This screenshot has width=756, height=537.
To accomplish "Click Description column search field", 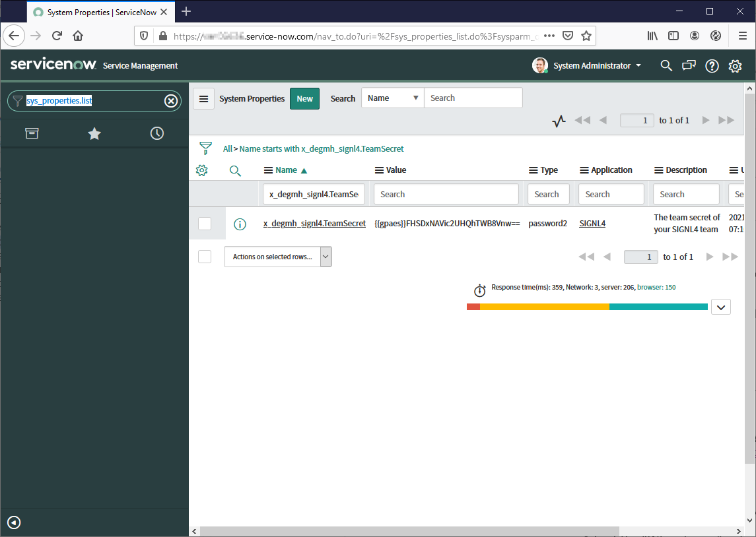I will point(686,194).
